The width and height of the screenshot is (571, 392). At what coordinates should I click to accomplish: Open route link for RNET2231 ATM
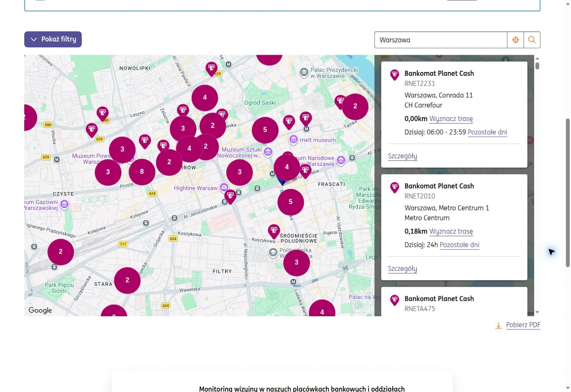click(x=451, y=119)
